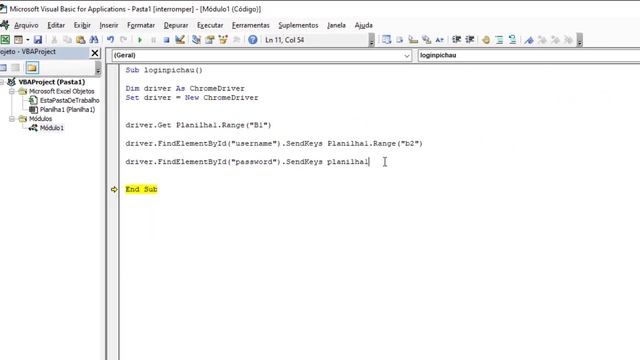
Task: Open Project pane toolbar overflow handle
Action: tap(98, 68)
